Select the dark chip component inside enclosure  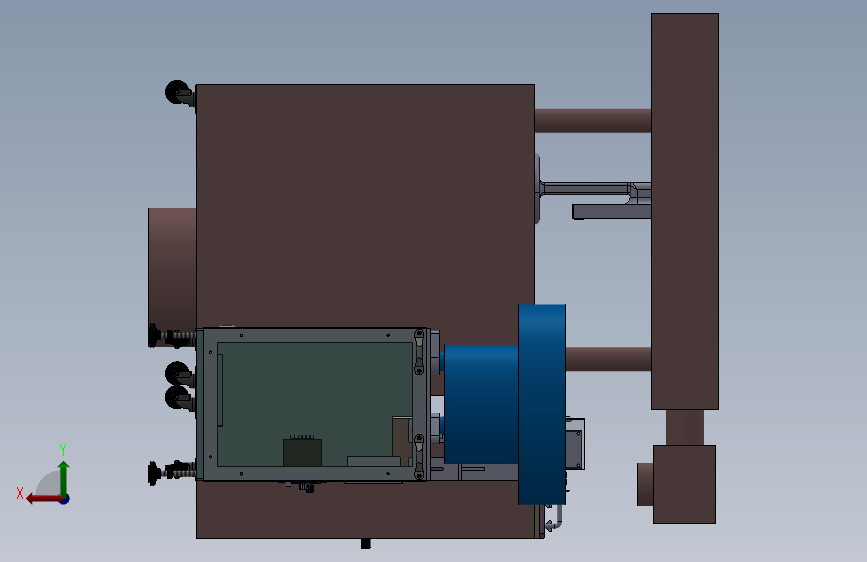tap(302, 452)
